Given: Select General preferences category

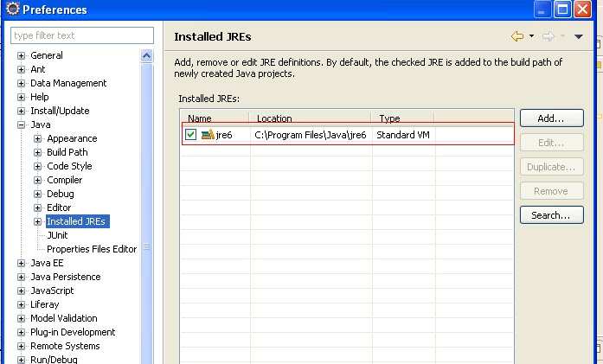Looking at the screenshot, I should point(47,55).
